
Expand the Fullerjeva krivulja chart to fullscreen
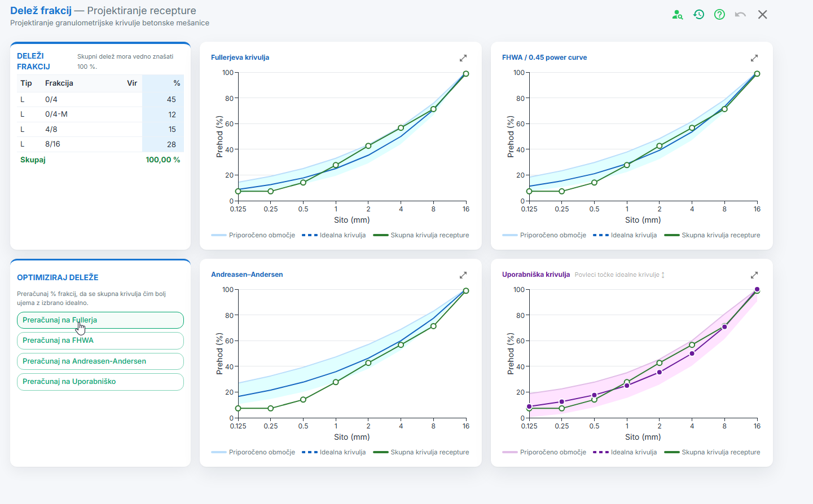463,58
